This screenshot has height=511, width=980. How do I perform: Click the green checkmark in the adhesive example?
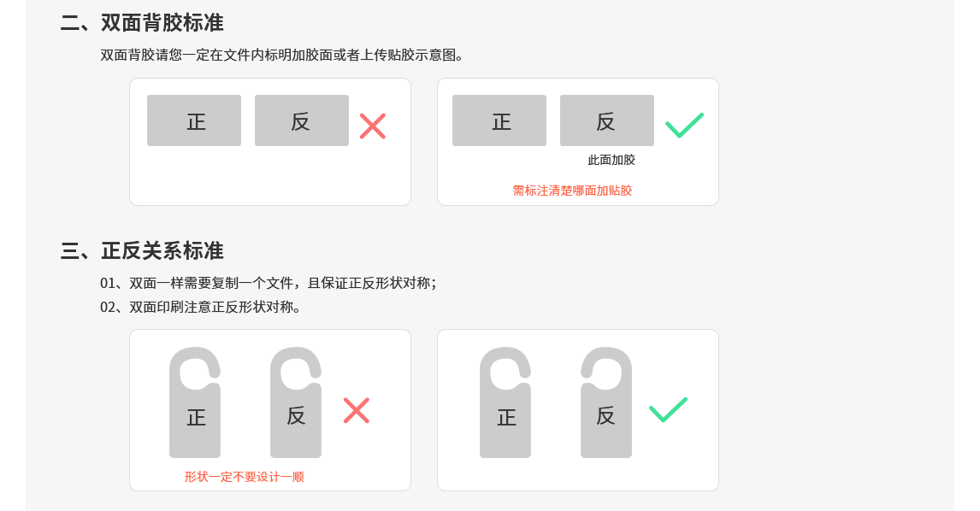684,125
